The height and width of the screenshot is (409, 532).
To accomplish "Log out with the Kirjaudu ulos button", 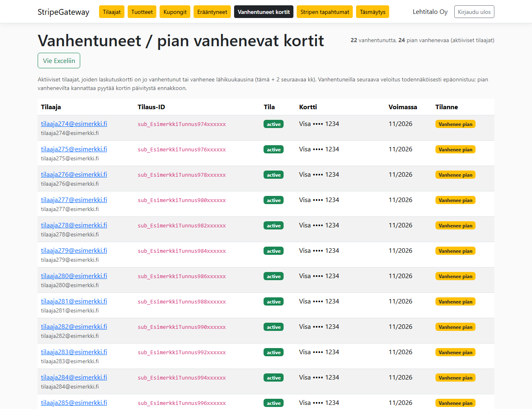I will tap(474, 12).
